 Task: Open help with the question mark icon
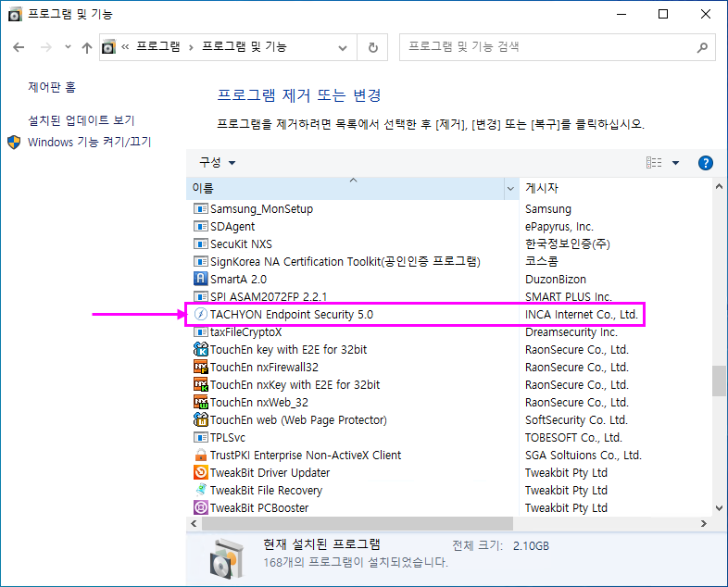pos(705,163)
